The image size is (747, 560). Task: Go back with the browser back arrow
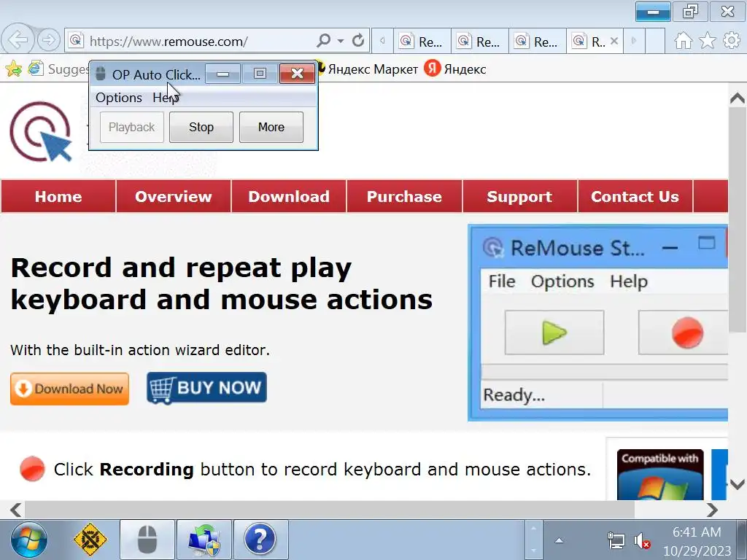tap(18, 39)
